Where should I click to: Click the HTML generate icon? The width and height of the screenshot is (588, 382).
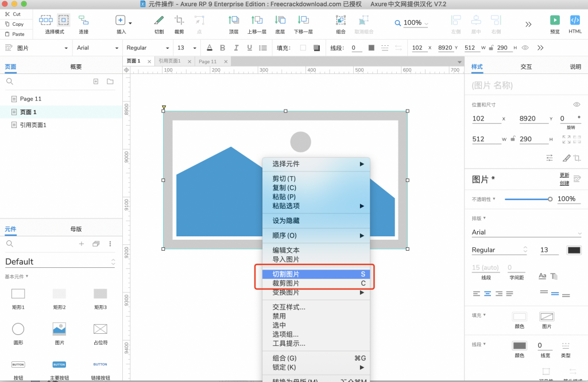click(x=575, y=21)
